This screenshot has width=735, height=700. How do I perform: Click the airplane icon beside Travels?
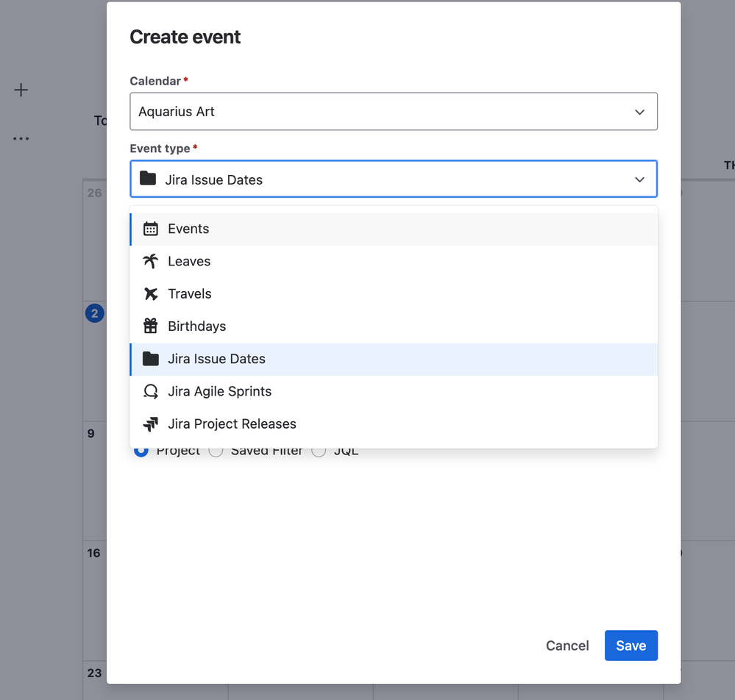pyautogui.click(x=151, y=294)
